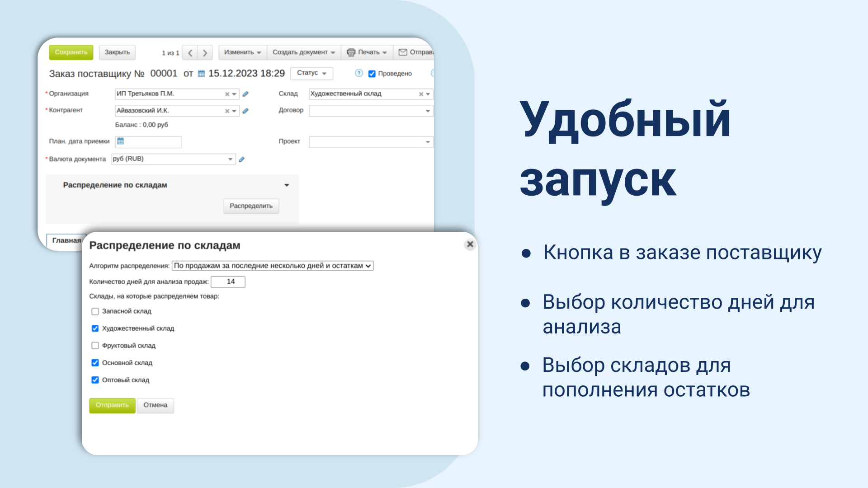Open the Договор dropdown

point(371,111)
